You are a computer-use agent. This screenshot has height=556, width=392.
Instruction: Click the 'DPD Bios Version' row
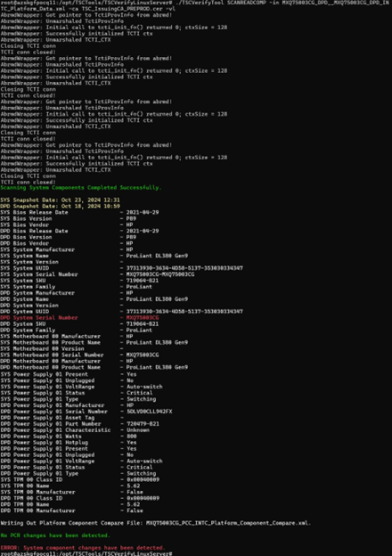coord(69,237)
